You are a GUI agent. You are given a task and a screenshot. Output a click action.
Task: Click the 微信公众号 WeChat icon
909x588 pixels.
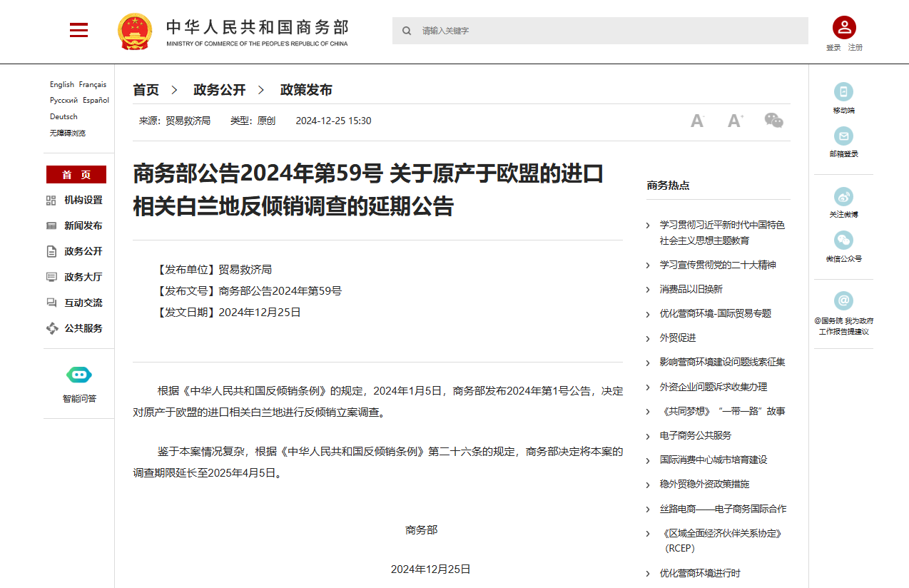pos(843,240)
